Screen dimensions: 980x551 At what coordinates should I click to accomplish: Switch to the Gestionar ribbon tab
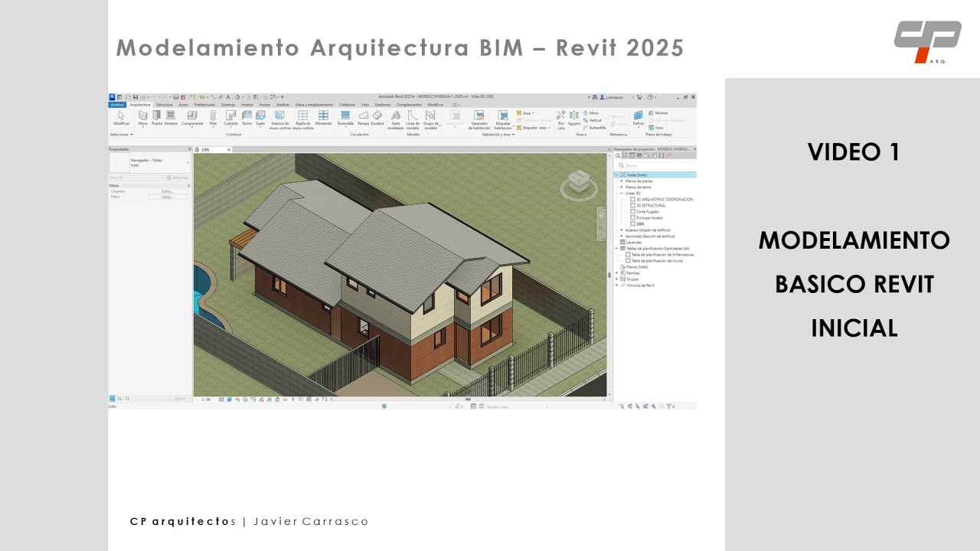coord(382,104)
